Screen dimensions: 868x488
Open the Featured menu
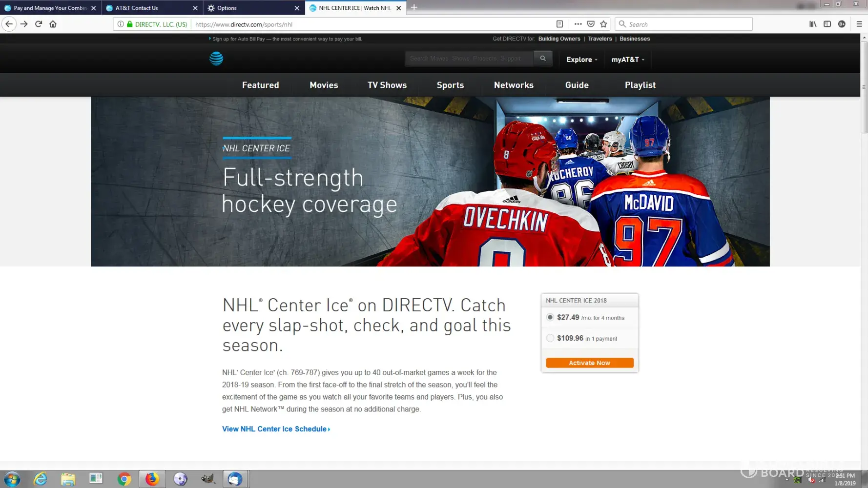pos(261,85)
